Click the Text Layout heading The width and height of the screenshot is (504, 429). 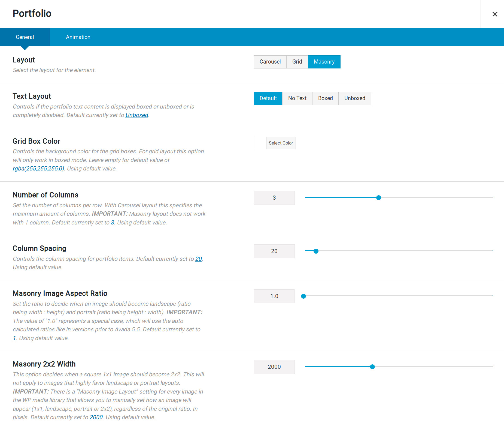click(x=32, y=96)
